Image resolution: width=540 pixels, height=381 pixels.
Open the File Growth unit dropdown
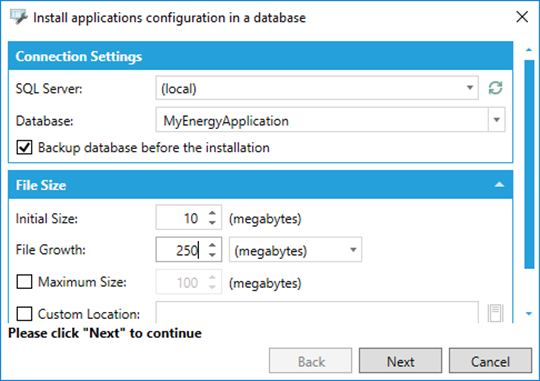(x=353, y=250)
